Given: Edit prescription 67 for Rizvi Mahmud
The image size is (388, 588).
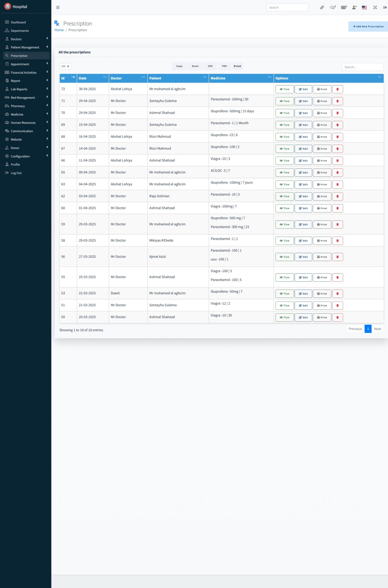Looking at the screenshot, I should click(x=303, y=149).
